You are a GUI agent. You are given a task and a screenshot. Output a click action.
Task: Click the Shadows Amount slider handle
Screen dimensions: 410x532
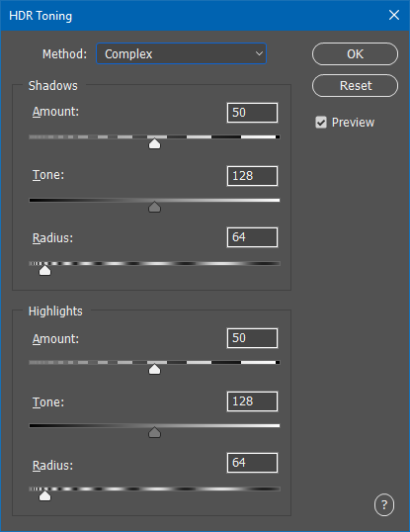pos(154,143)
